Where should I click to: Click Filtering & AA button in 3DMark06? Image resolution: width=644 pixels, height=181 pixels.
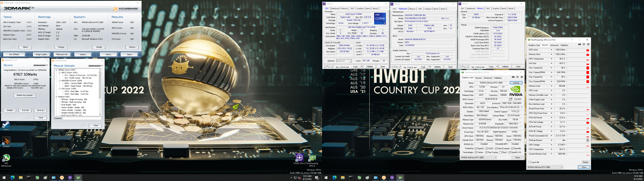point(62,54)
